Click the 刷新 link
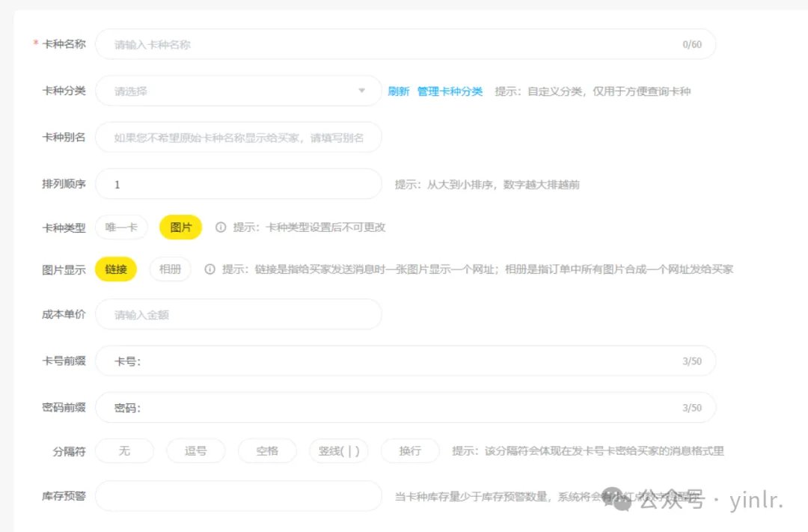 [x=398, y=91]
